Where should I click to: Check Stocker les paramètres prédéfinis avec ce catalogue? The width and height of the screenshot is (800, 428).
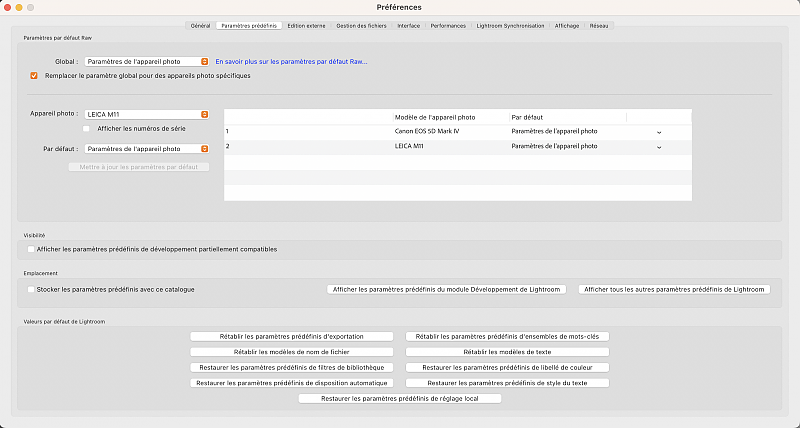[x=31, y=289]
